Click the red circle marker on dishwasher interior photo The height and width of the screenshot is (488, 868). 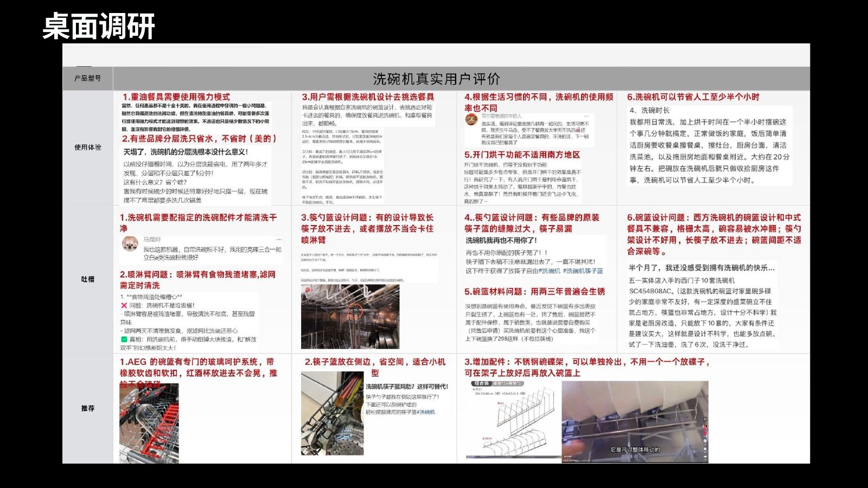[355, 310]
